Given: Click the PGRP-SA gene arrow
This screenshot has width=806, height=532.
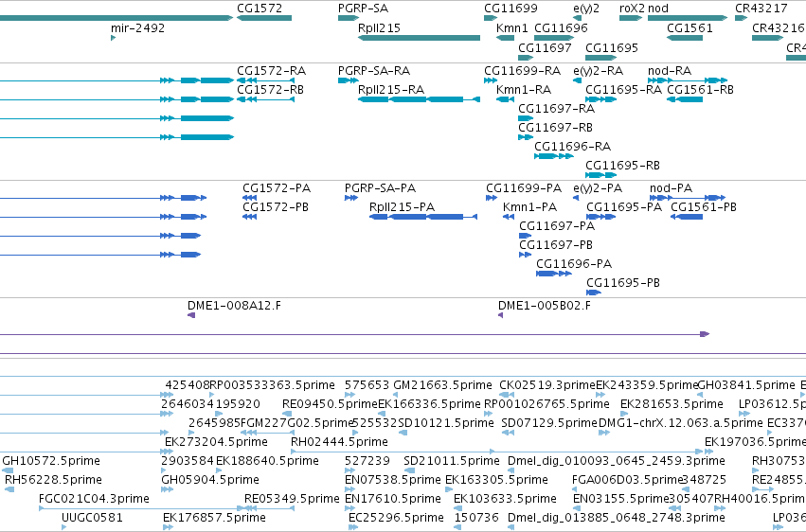Looking at the screenshot, I should point(349,18).
